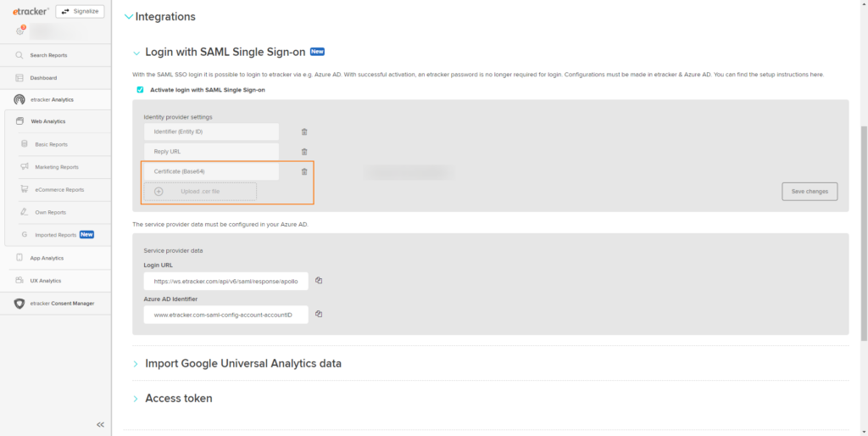Screen dimensions: 868x436
Task: Copy the Login URL to clipboard
Action: [319, 280]
